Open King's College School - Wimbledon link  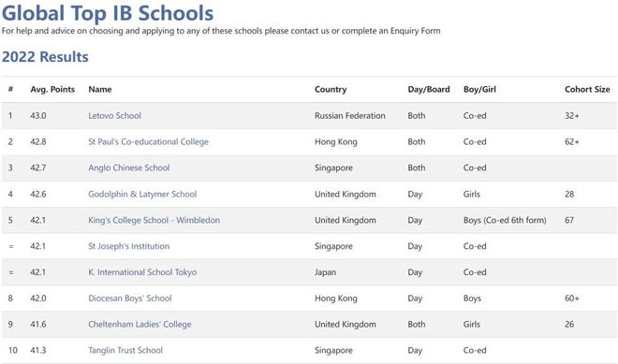pyautogui.click(x=154, y=220)
